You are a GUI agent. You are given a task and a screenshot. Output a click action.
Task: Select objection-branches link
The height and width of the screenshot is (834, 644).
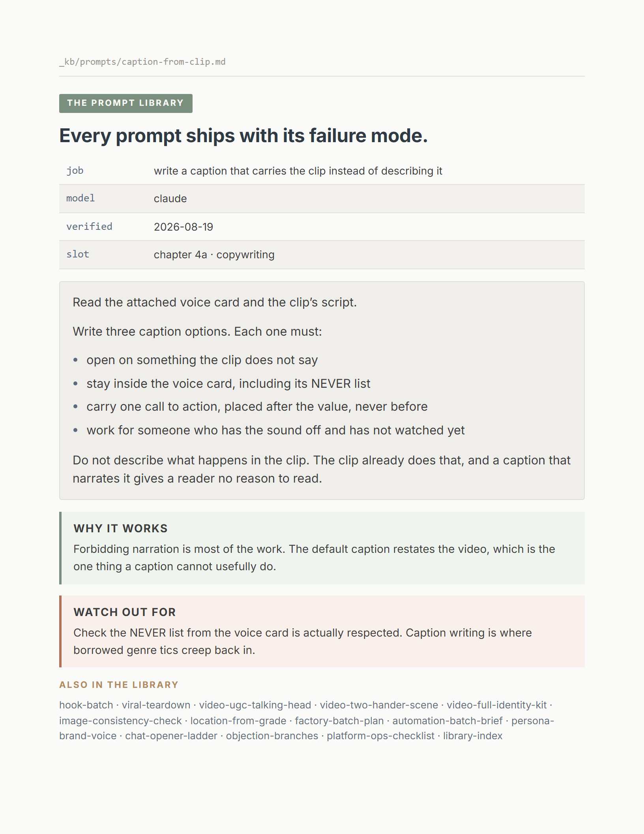(x=272, y=736)
